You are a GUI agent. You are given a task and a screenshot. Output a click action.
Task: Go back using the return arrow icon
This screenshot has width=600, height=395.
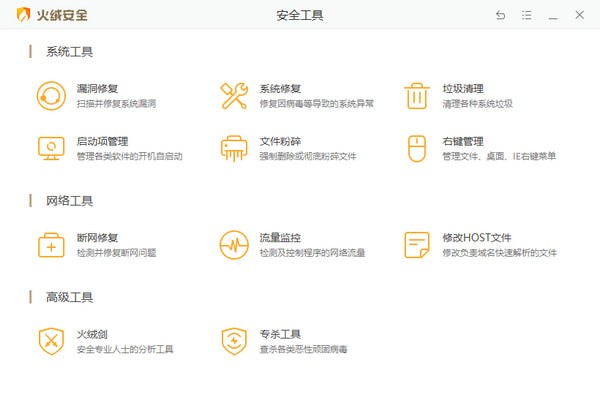[501, 15]
